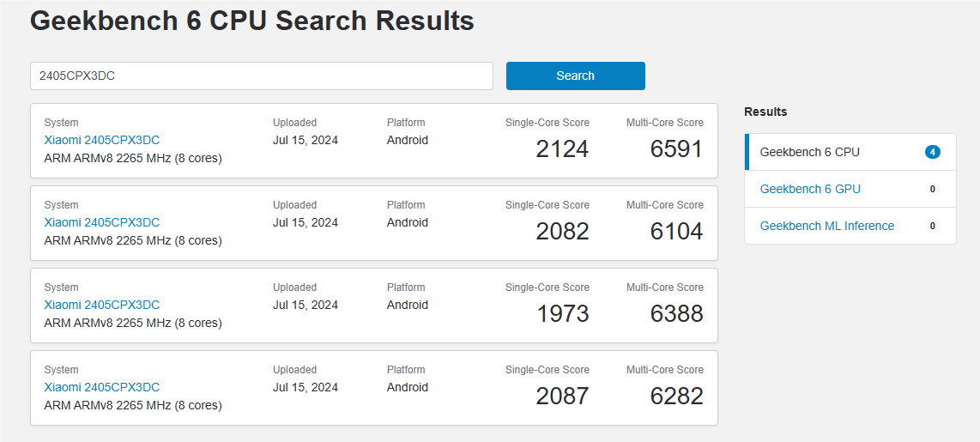Click the Geekbench 6 CPU Search Results heading
Viewport: 980px width, 442px height.
[252, 21]
